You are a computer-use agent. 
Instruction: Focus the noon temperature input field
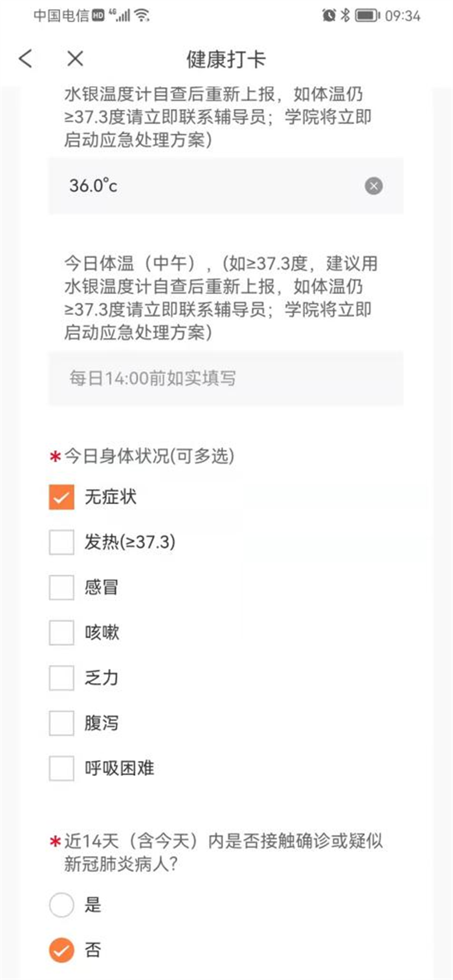pos(225,378)
